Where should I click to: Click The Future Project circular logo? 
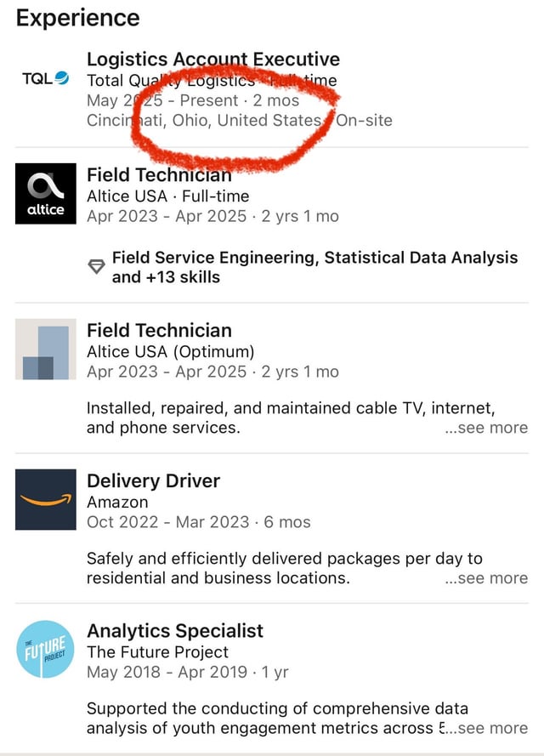click(44, 649)
